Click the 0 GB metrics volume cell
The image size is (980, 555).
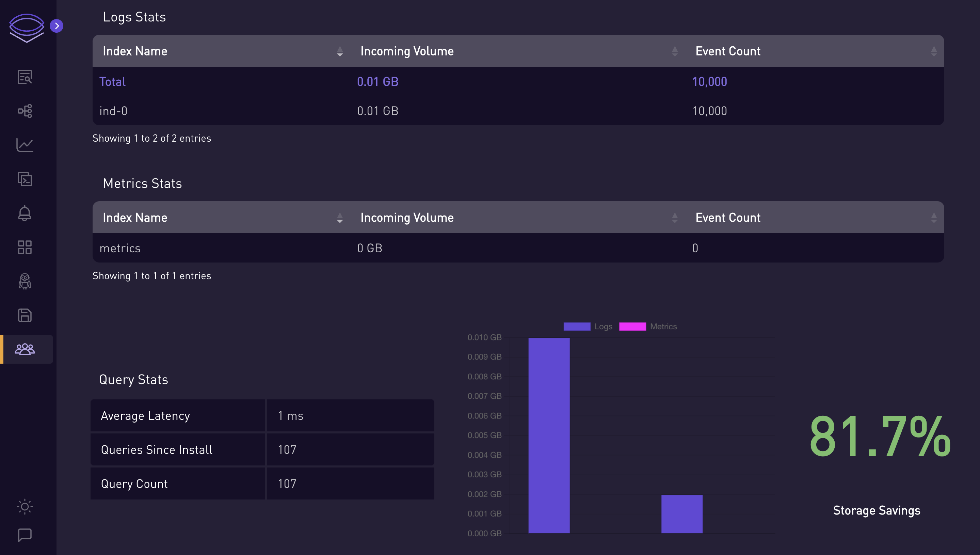click(370, 248)
